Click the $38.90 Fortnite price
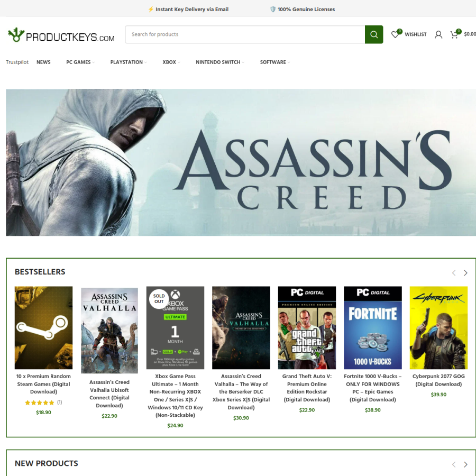This screenshot has width=476, height=476. pyautogui.click(x=373, y=410)
